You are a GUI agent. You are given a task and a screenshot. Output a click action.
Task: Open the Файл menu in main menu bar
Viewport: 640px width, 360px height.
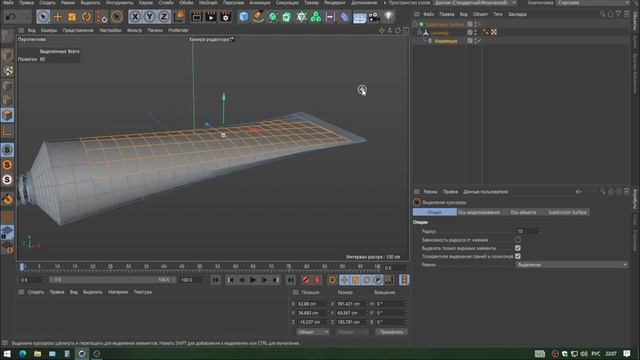(8, 2)
